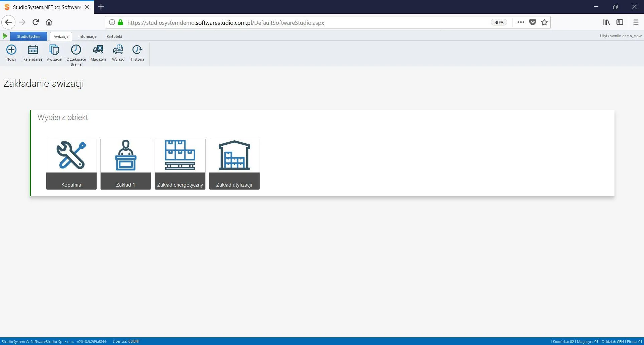Screen dimensions: 644x345
Task: Open the browser Library icon
Action: pos(606,22)
